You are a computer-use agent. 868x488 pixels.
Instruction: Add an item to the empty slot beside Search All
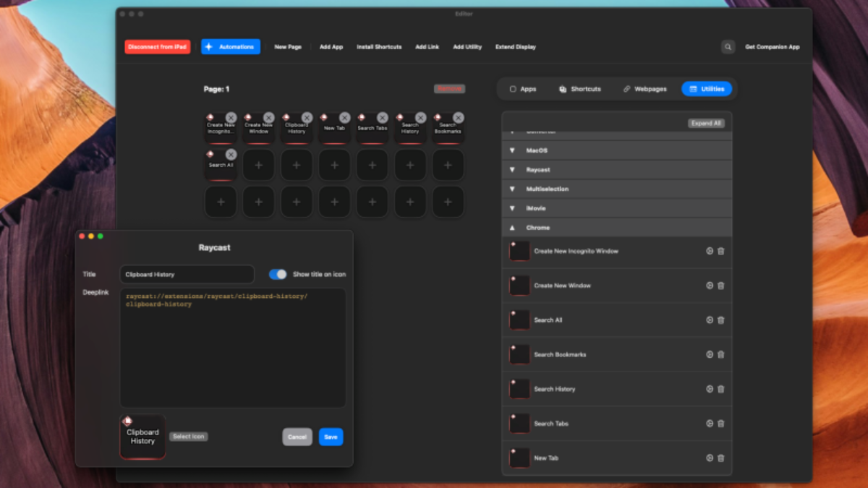coord(258,166)
